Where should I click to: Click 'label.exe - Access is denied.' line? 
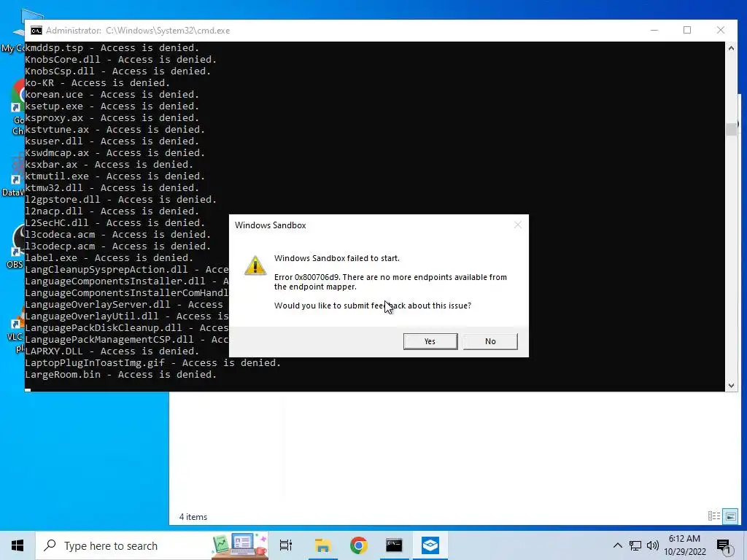point(109,258)
